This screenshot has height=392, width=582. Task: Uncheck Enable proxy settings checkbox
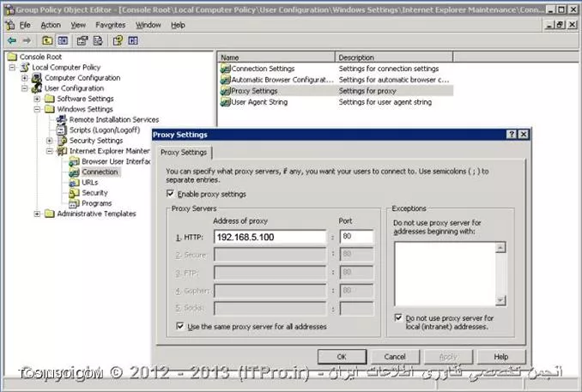click(x=170, y=194)
